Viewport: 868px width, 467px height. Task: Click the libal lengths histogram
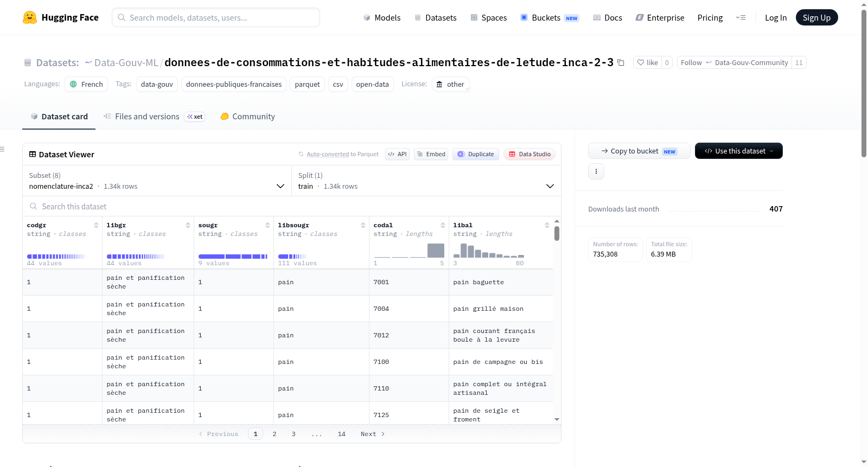point(489,251)
